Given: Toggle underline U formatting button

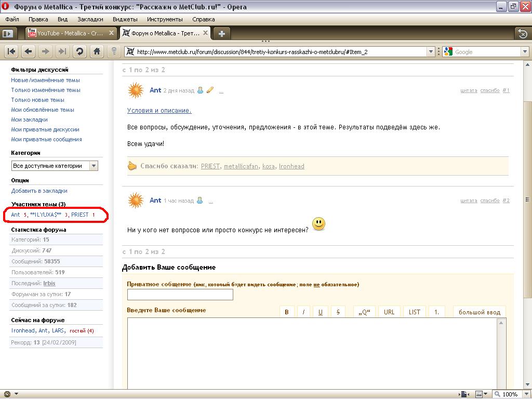Looking at the screenshot, I should pyautogui.click(x=320, y=312).
